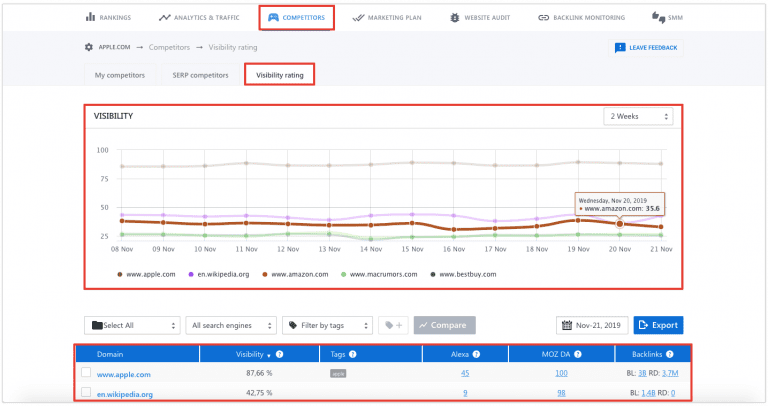Open the 2 Weeks period dropdown

pos(638,117)
